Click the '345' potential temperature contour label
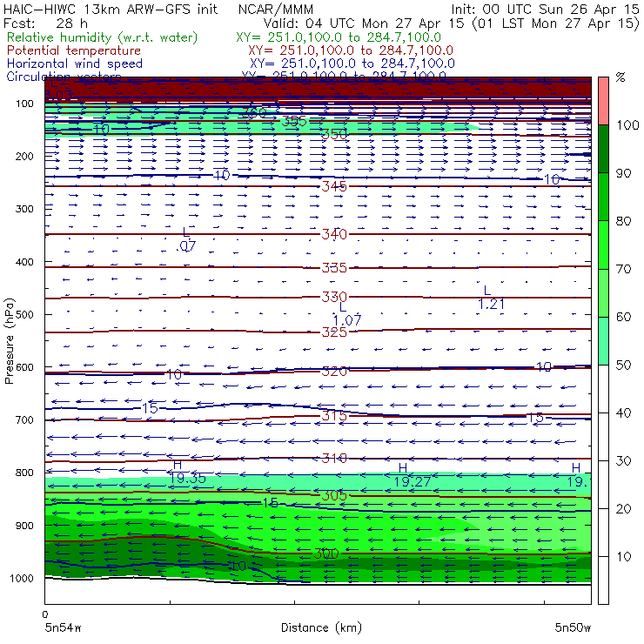Image resolution: width=644 pixels, height=644 pixels. coord(334,186)
